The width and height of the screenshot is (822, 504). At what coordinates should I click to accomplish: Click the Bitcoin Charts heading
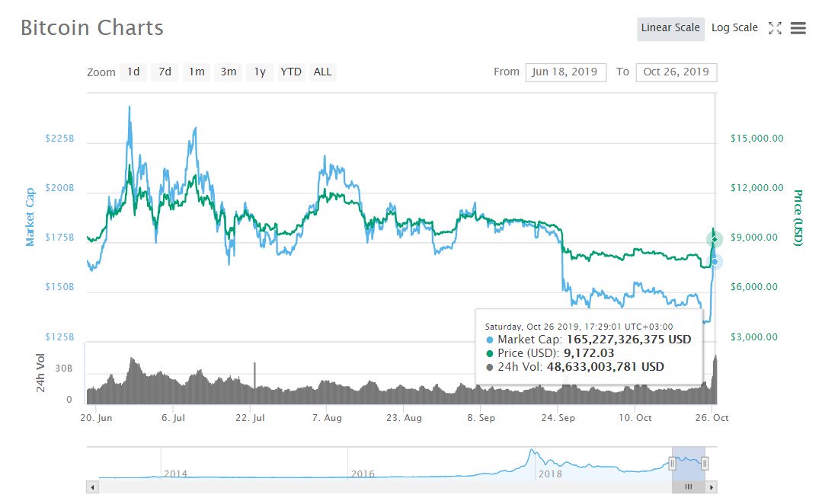(x=92, y=27)
